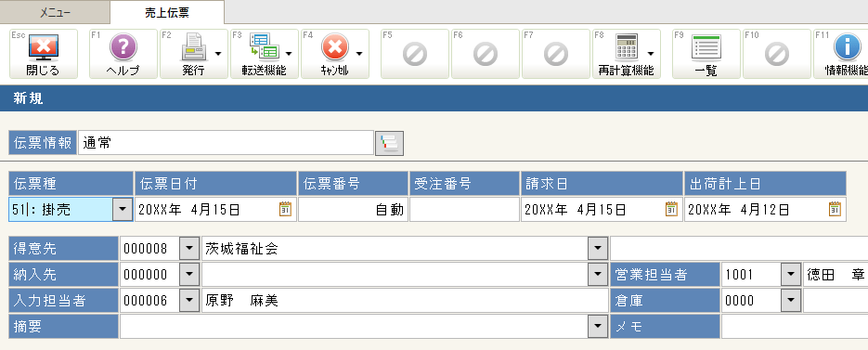Viewport: 868px width, 350px height.
Task: Open the 倉庫 dropdown (0000)
Action: point(791,300)
